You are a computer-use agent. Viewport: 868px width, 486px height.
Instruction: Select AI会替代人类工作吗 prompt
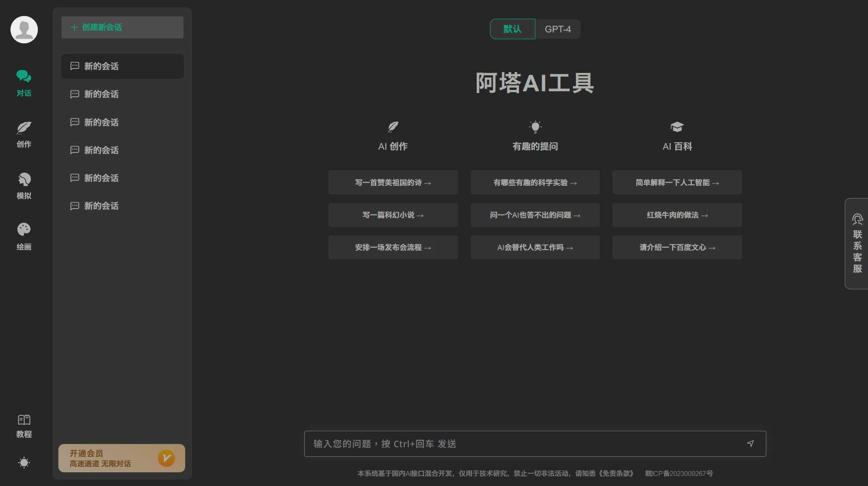[535, 247]
